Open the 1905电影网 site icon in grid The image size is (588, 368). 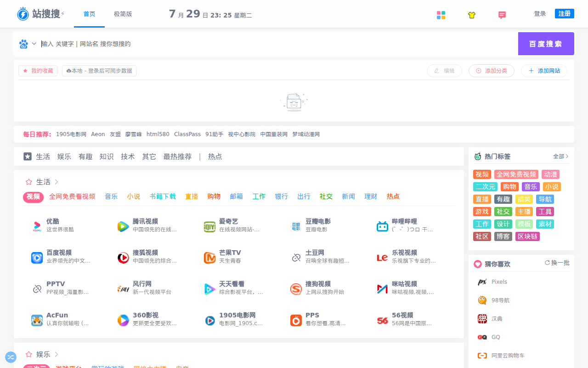coord(210,320)
